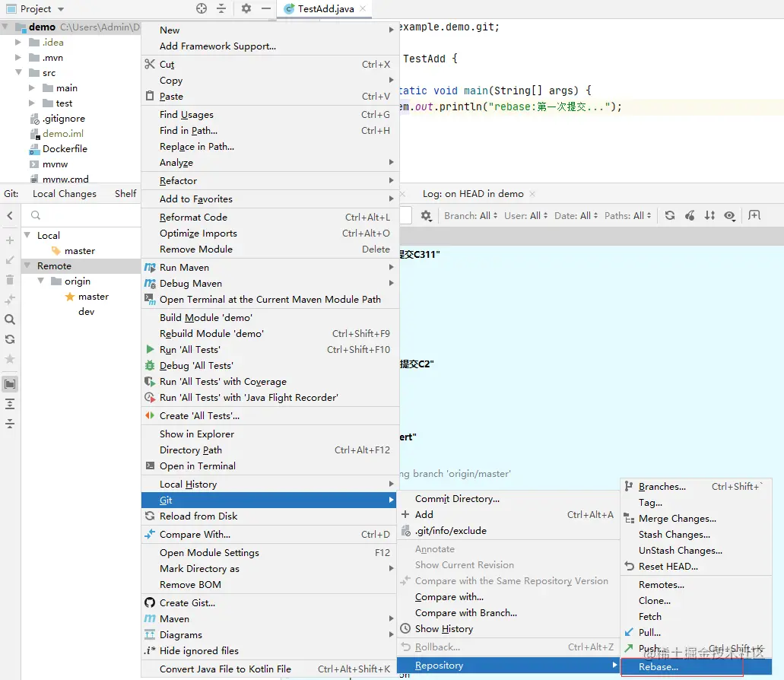Click the plus icon in Git branches sidebar
The image size is (784, 680).
[10, 240]
